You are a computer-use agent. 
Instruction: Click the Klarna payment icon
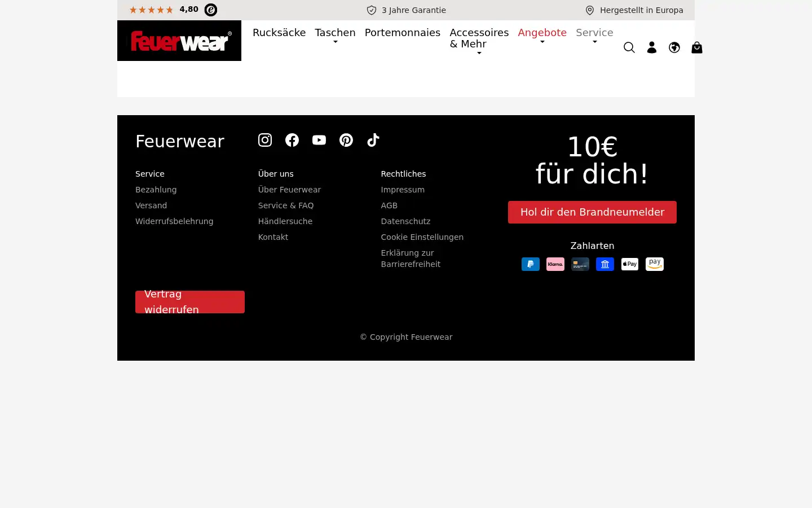[555, 264]
